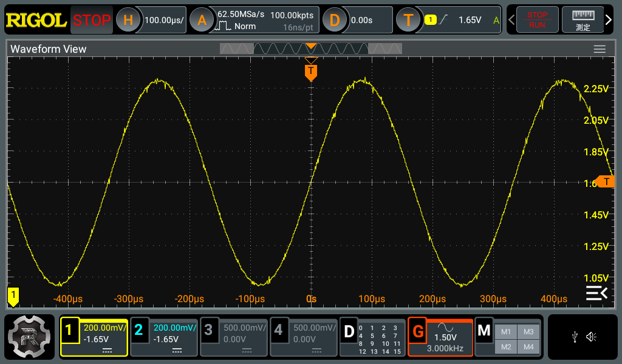Enable the M2 math channel
This screenshot has width=622, height=364.
tap(506, 347)
